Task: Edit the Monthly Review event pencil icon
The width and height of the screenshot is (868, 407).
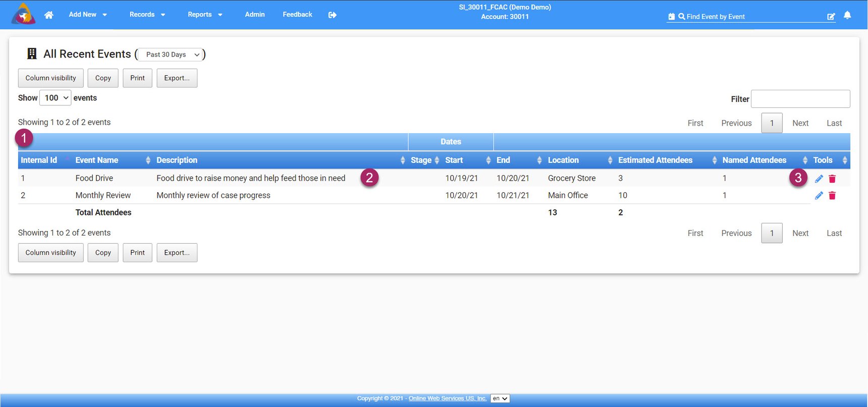Action: tap(819, 196)
